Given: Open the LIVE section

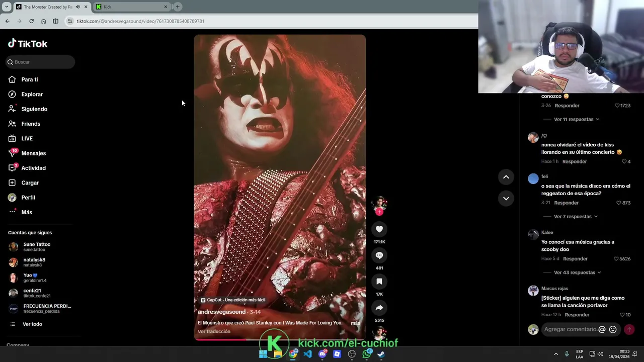Looking at the screenshot, I should point(27,139).
